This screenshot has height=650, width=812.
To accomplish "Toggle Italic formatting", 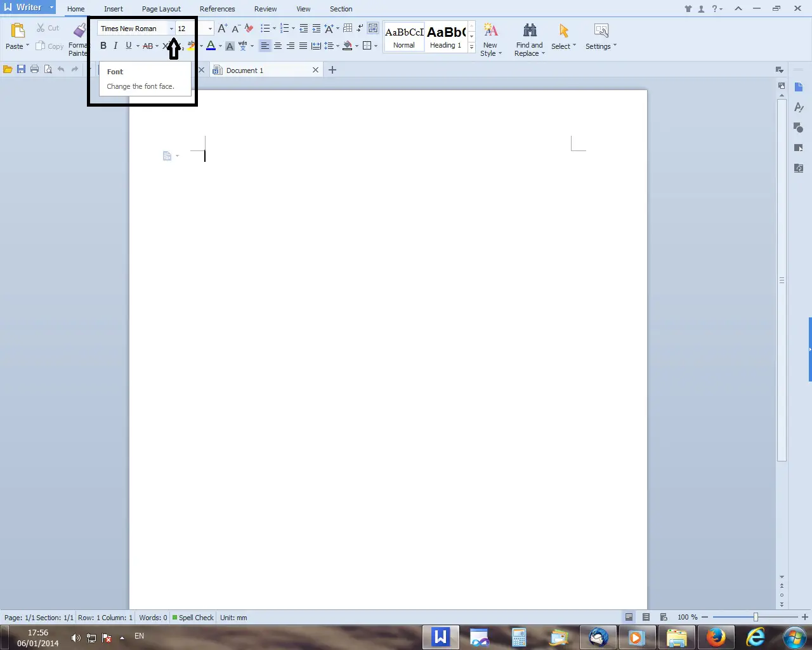I will (x=115, y=46).
